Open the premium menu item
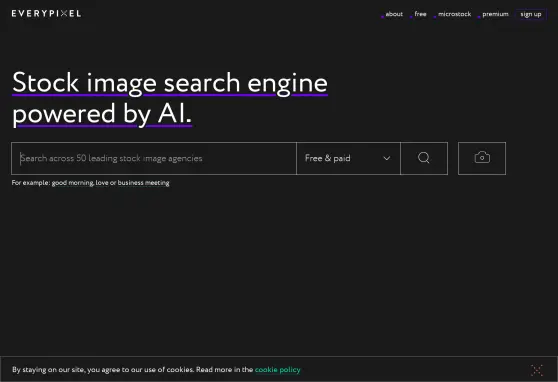The image size is (558, 382). click(x=495, y=14)
